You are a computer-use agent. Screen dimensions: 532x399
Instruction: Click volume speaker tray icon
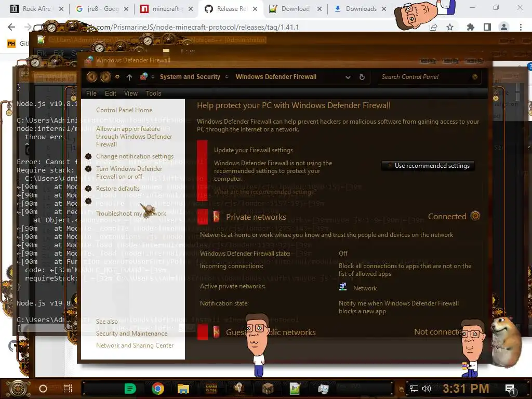pyautogui.click(x=427, y=389)
